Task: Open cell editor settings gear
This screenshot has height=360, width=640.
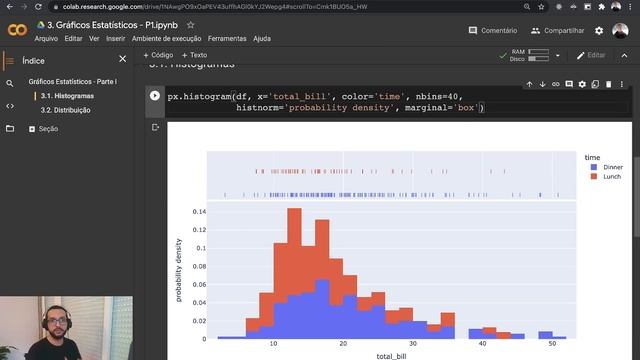Action: coord(582,84)
